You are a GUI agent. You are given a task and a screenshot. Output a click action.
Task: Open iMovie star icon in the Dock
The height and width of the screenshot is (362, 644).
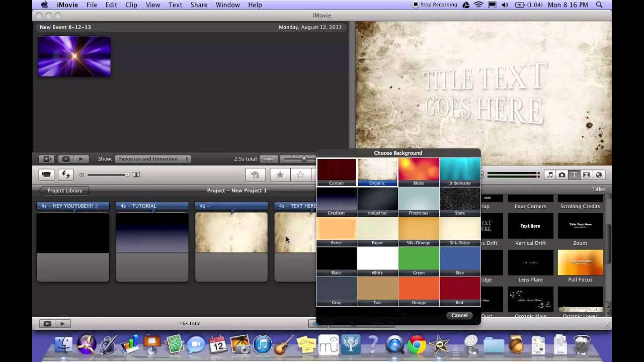point(439,345)
